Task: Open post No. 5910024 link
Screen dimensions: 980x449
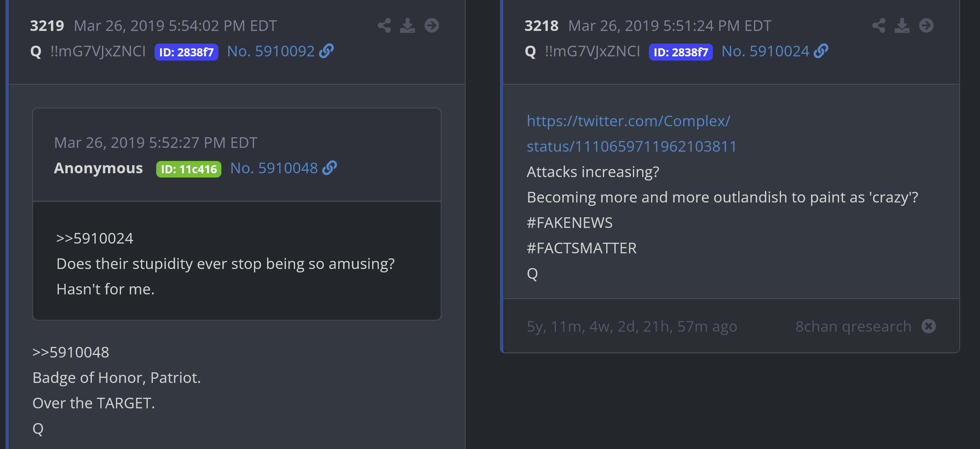Action: tap(765, 51)
